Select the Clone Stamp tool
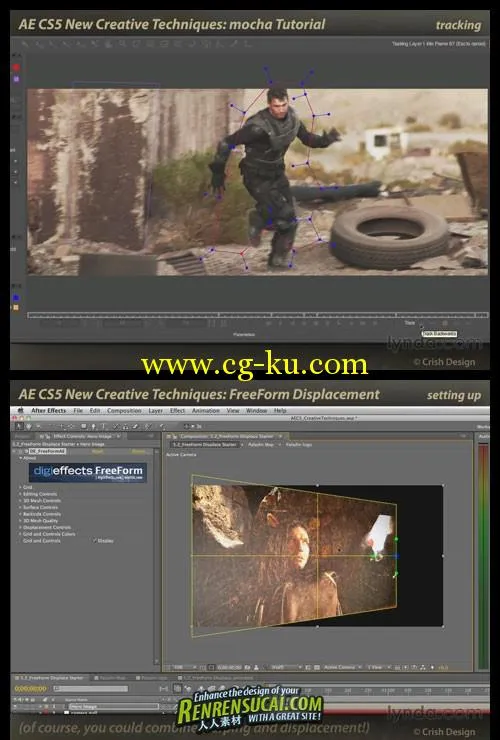500x740 pixels. pyautogui.click(x=125, y=427)
